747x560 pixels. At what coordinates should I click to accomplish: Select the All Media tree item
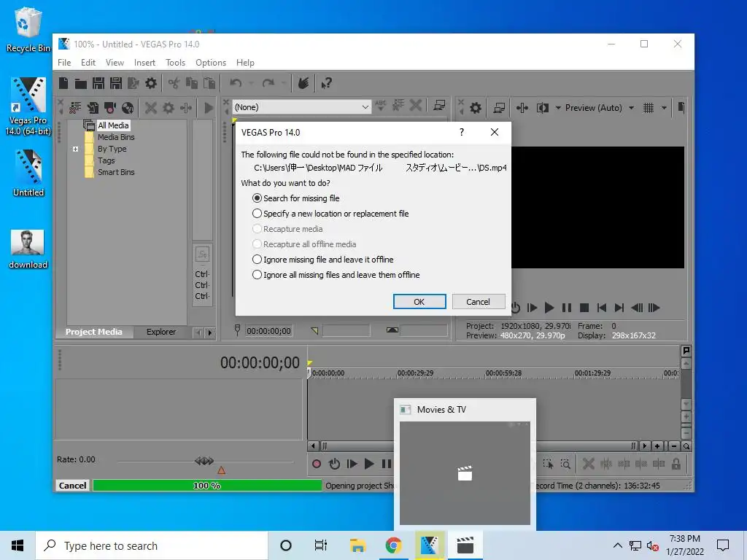(x=113, y=125)
